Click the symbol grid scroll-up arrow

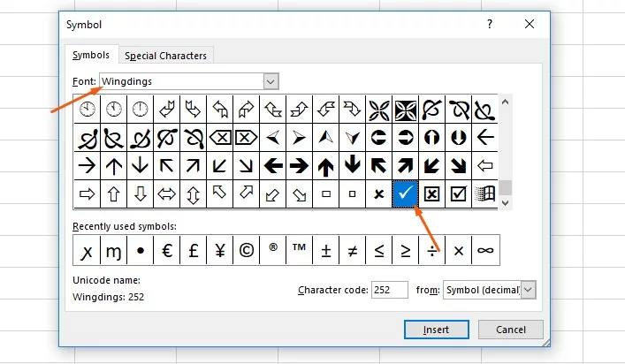(505, 102)
